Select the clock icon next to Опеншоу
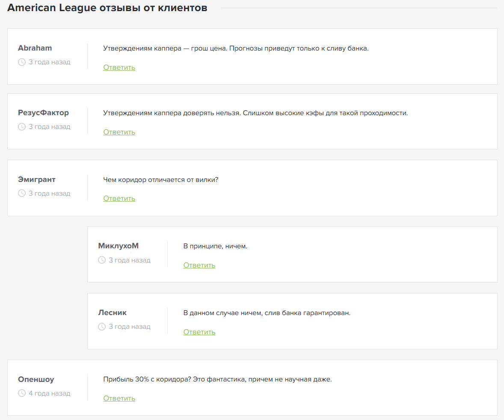This screenshot has height=420, width=504. pyautogui.click(x=22, y=393)
